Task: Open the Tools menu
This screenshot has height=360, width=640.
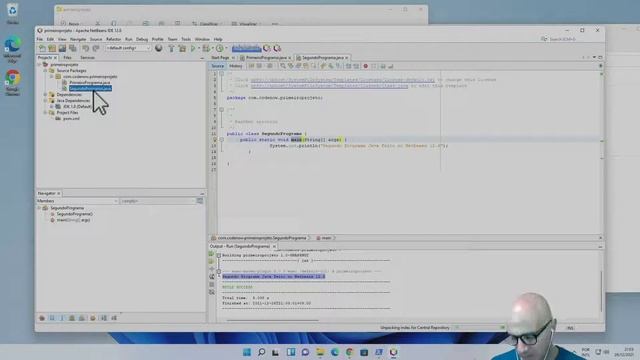Action: click(186, 39)
